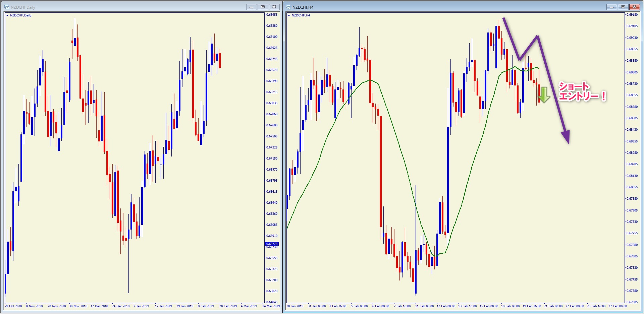Click the 5 Feb 00:00 date on H4 axis
Viewport: 644px width, 314px height.
359,306
